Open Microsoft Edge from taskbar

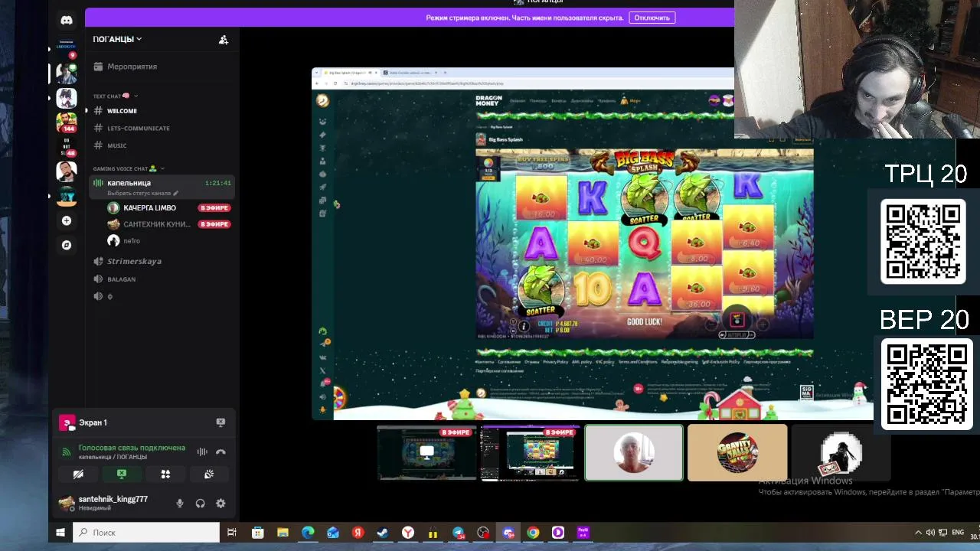click(308, 533)
